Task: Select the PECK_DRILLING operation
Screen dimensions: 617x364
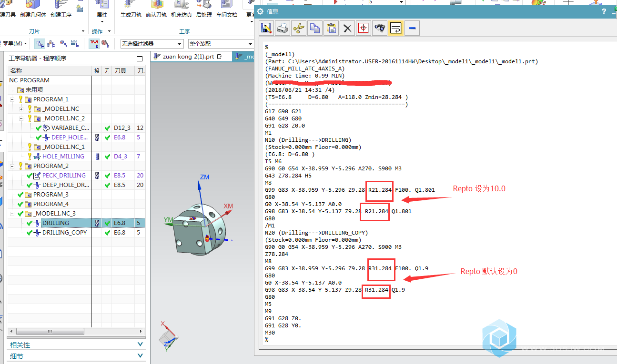Action: [x=64, y=176]
